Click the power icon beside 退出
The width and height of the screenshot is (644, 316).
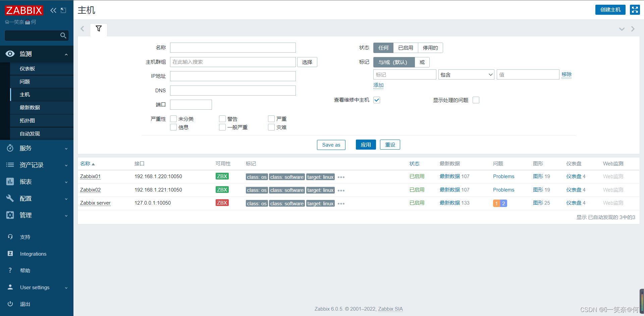[10, 304]
